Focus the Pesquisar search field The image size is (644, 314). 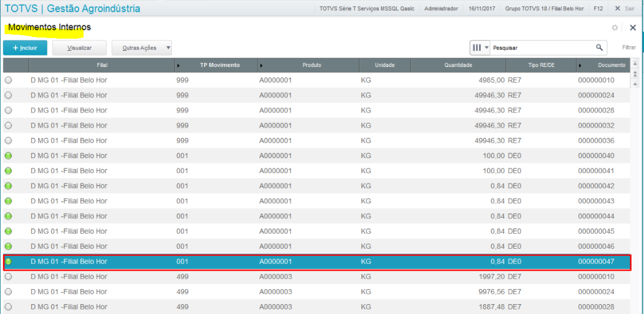point(542,48)
